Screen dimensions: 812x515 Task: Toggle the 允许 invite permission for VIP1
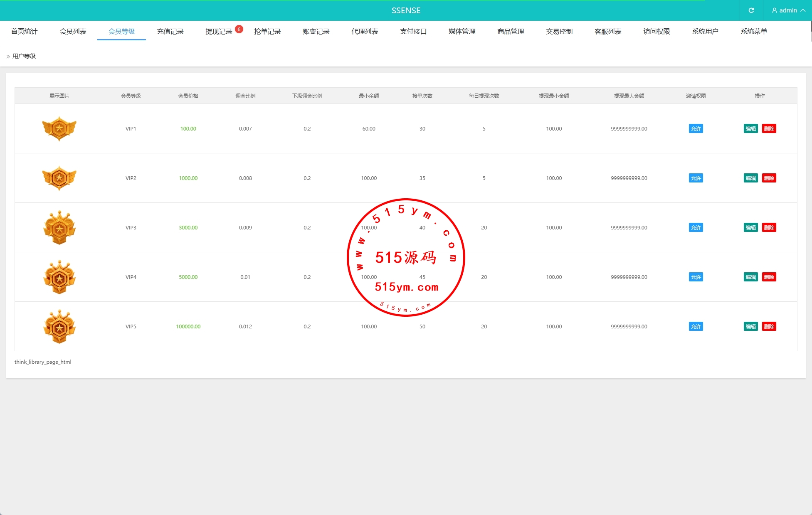(696, 129)
